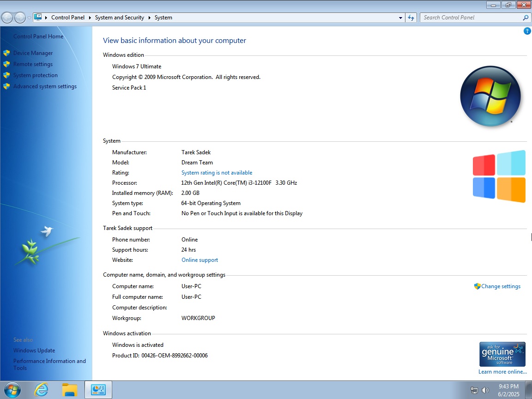Image resolution: width=532 pixels, height=399 pixels.
Task: Click the shield icon beside Advanced system settings
Action: (x=6, y=86)
